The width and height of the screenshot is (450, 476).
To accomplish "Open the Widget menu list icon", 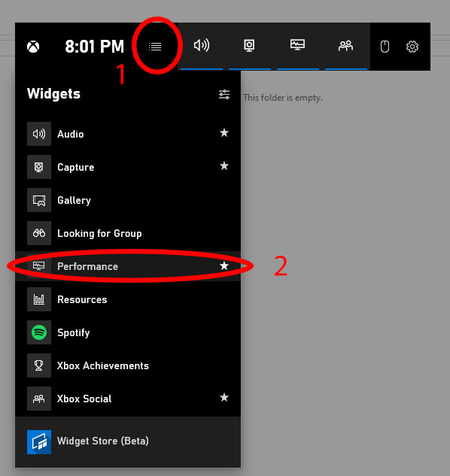I will coord(155,47).
